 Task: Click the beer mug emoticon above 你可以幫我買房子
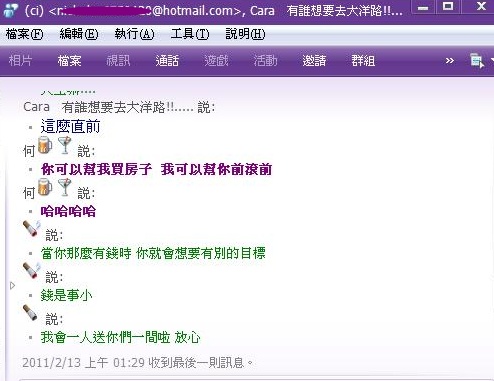click(x=45, y=145)
